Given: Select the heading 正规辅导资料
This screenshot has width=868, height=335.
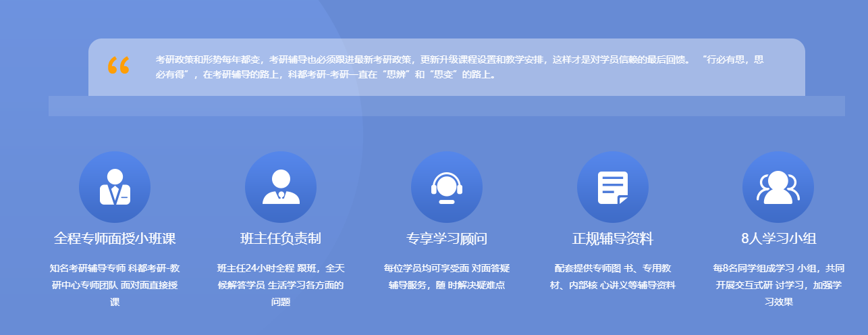Looking at the screenshot, I should click(613, 238).
